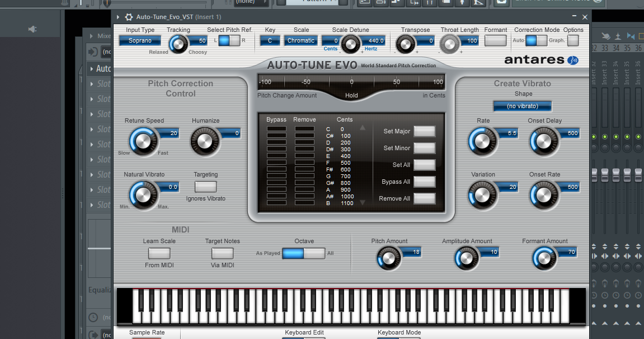This screenshot has width=644, height=339.
Task: Click the Scale Detune knob
Action: [x=351, y=44]
